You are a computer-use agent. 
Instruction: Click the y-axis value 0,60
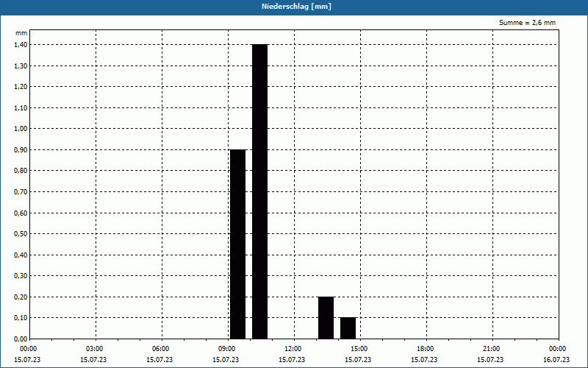pyautogui.click(x=21, y=213)
